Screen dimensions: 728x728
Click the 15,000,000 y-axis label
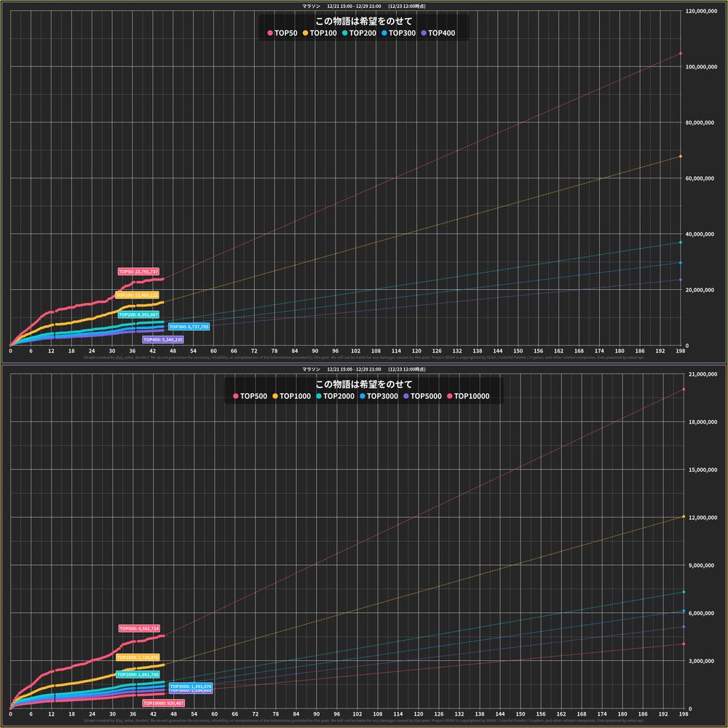point(703,470)
